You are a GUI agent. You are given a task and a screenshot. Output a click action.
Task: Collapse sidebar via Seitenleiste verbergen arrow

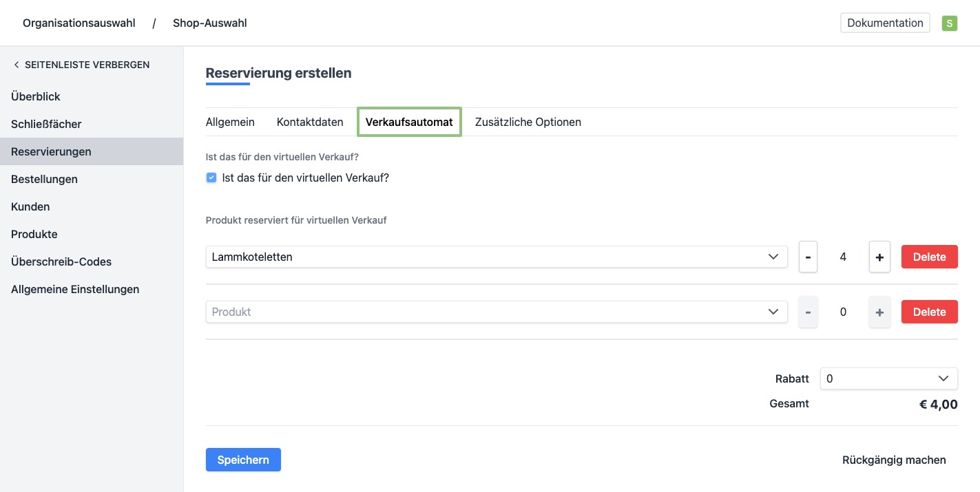point(17,65)
